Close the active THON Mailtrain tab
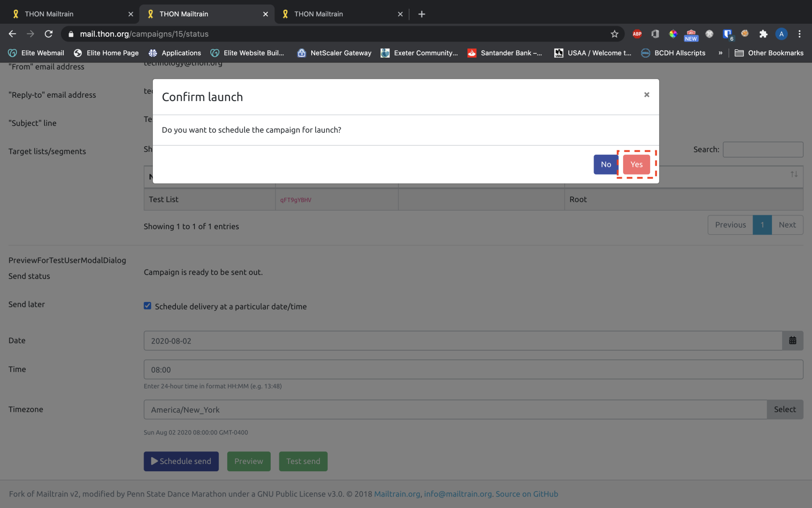The height and width of the screenshot is (508, 812). [x=265, y=14]
